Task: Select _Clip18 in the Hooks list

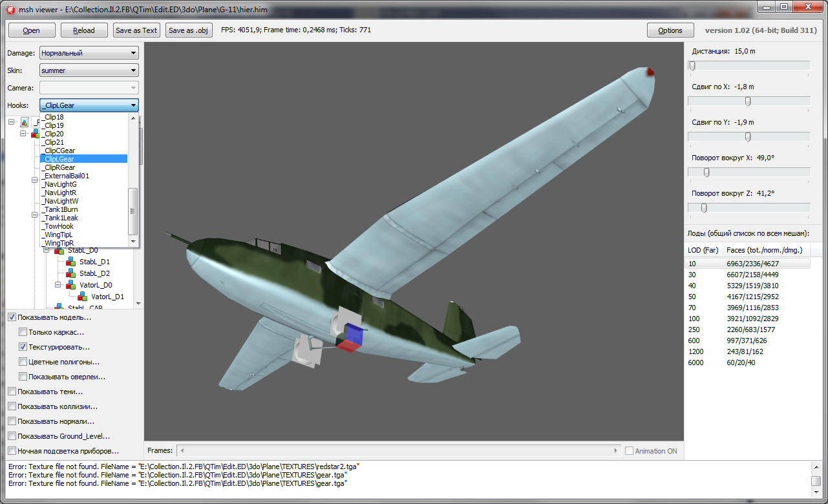Action: [83, 117]
